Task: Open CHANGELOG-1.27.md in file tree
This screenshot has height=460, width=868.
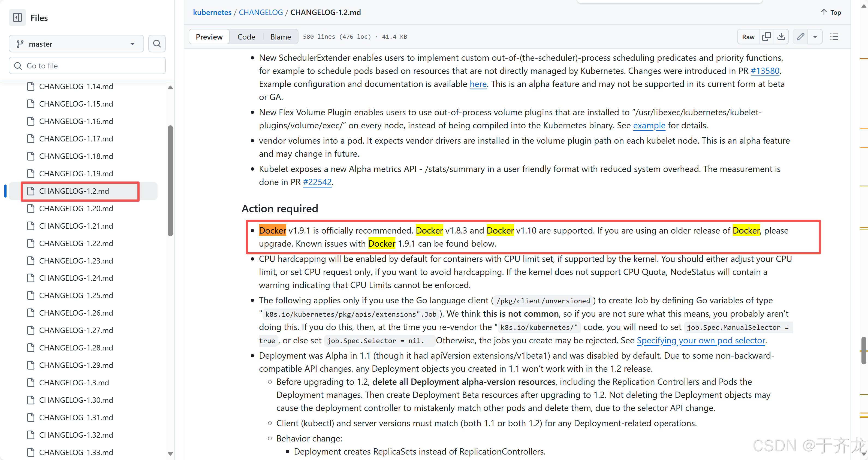Action: pos(76,330)
